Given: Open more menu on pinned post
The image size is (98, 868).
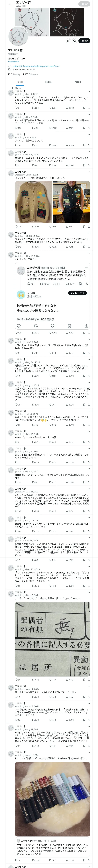Looking at the screenshot, I should [x=89, y=91].
